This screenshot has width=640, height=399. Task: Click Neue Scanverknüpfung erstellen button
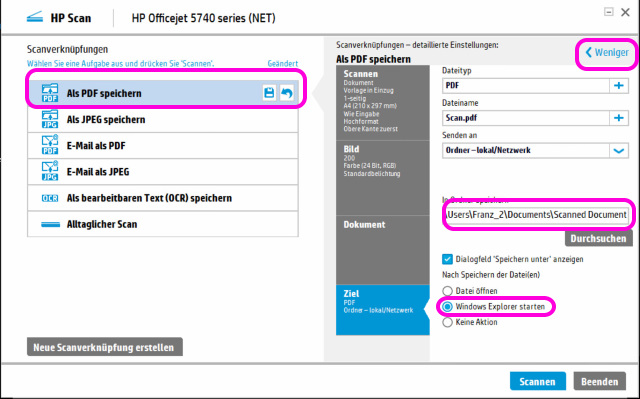pos(104,347)
